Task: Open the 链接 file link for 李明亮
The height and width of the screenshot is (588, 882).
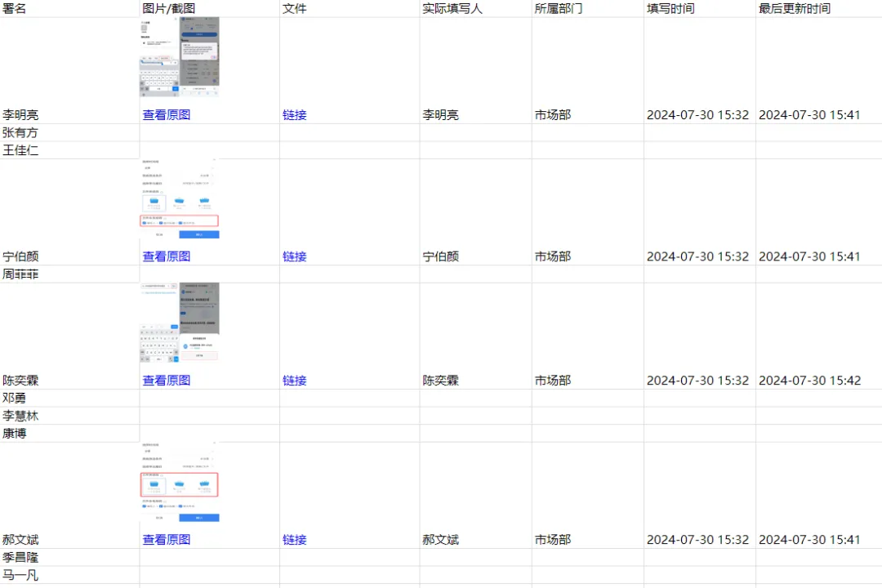Action: [x=295, y=115]
